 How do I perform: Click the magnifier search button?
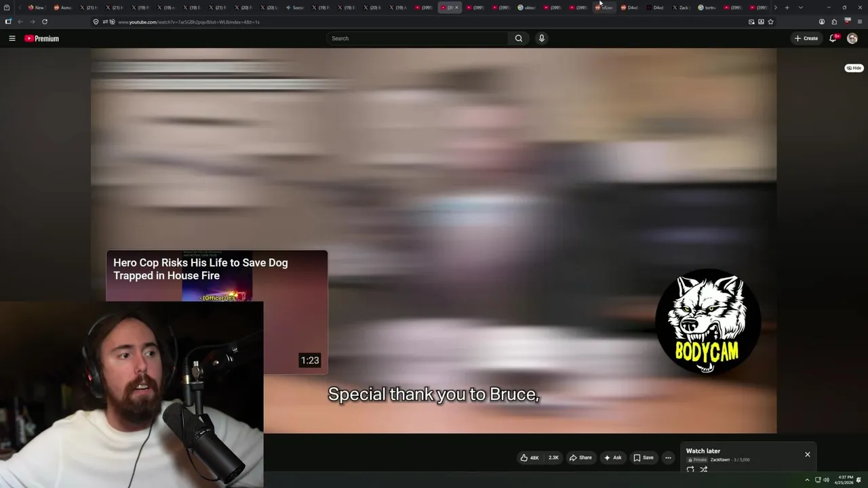coord(519,39)
